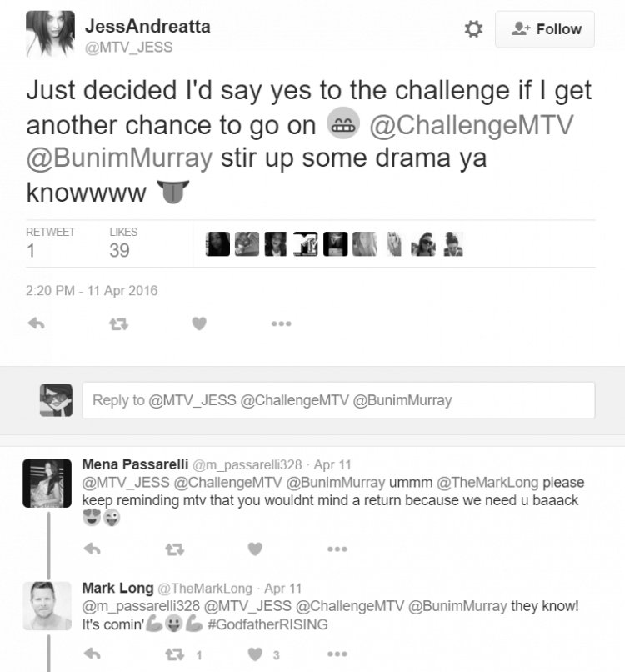Open more options on Mark Long's tweet
Screen dimensions: 625x672
337,654
